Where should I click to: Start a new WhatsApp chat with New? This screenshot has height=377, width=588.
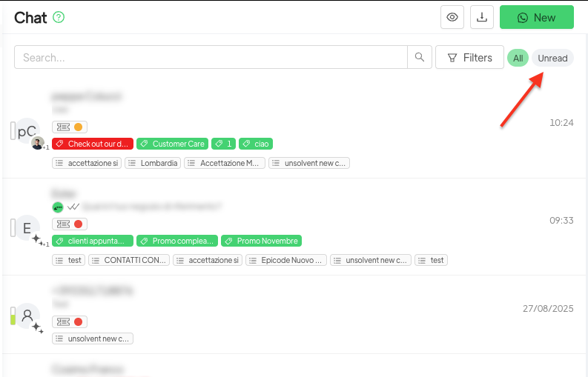click(x=536, y=18)
